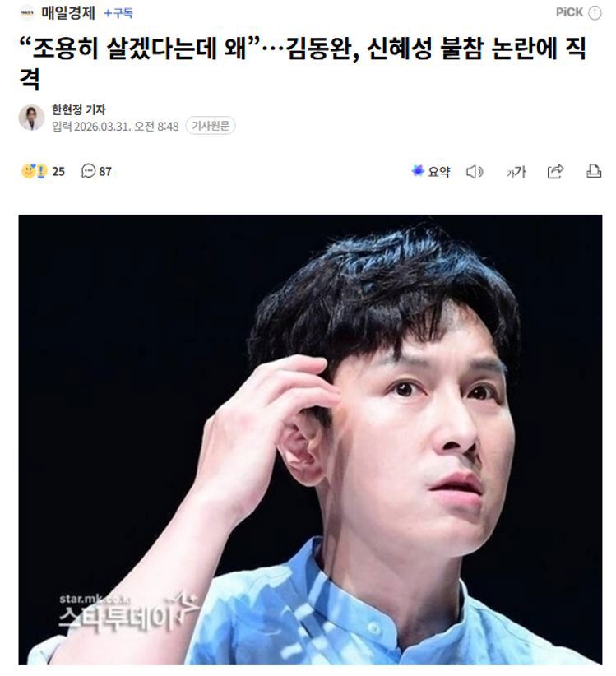Image resolution: width=616 pixels, height=676 pixels.
Task: Open the 가가 font size options
Action: [516, 172]
